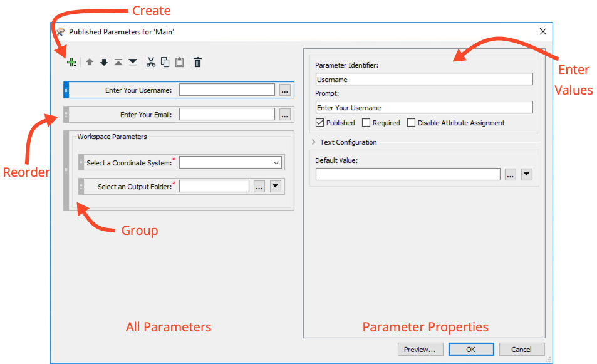597x364 pixels.
Task: Click the Move to Bottom icon
Action: tap(133, 62)
